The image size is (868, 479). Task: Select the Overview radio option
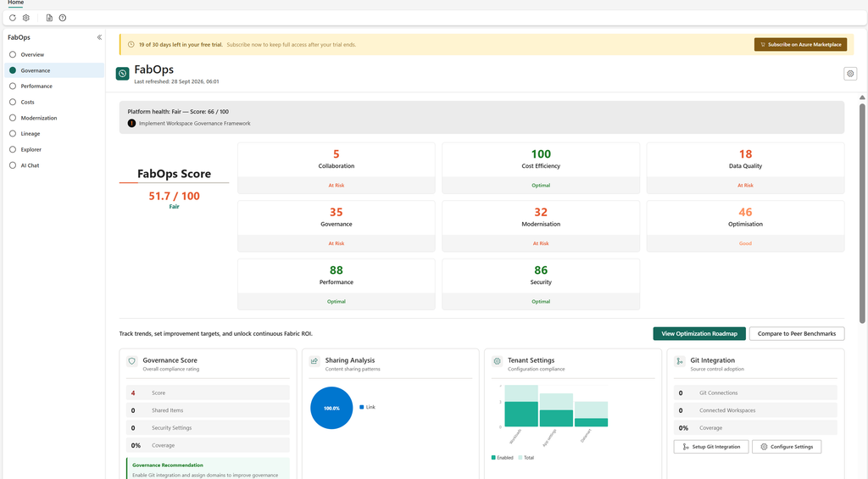click(13, 55)
